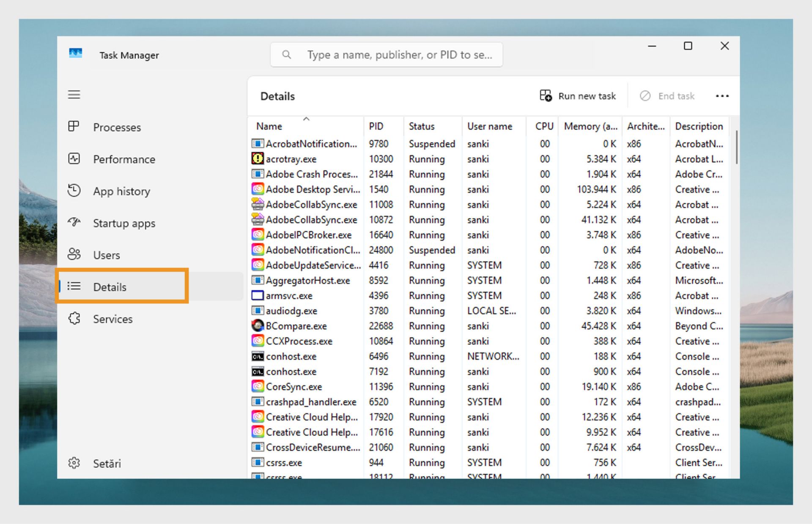
Task: Select the BCompare.exe process row
Action: click(296, 326)
